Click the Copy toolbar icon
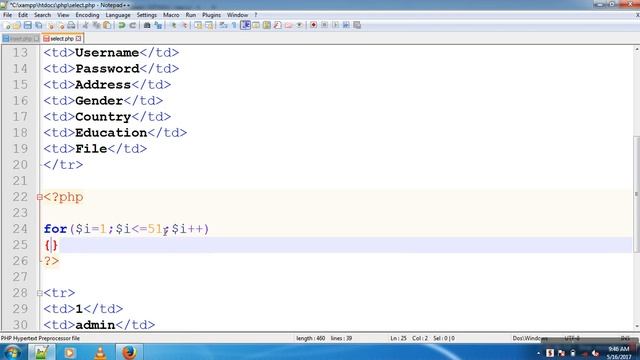This screenshot has width=640, height=360. tap(96, 25)
